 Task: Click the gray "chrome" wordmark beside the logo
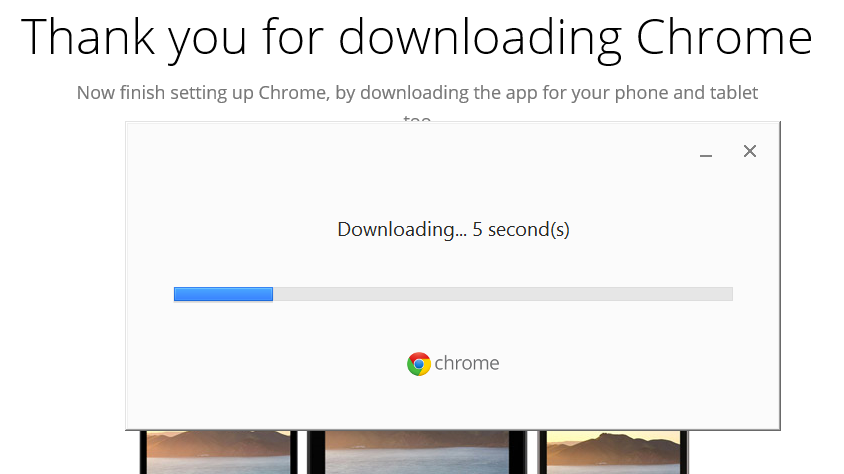click(x=467, y=363)
